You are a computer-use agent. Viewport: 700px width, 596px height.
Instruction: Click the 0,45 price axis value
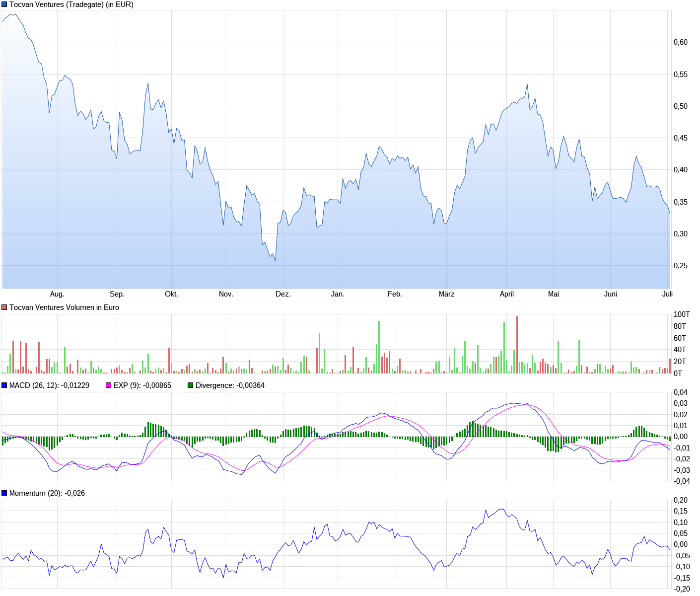(x=681, y=138)
